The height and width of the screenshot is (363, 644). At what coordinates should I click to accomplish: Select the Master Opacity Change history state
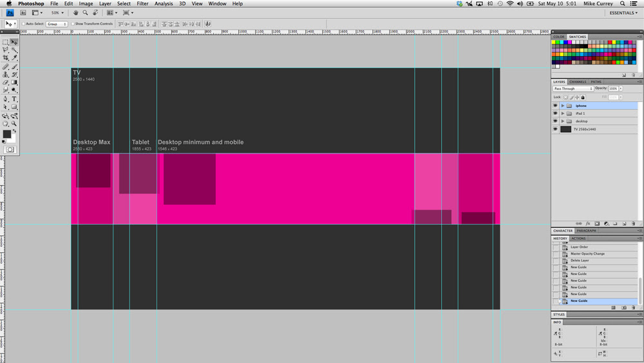pyautogui.click(x=595, y=253)
